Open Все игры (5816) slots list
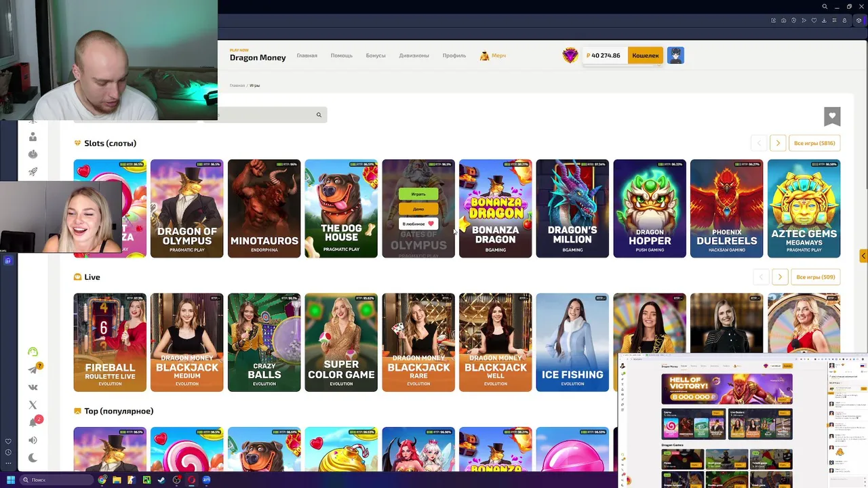This screenshot has height=488, width=868. (x=814, y=143)
